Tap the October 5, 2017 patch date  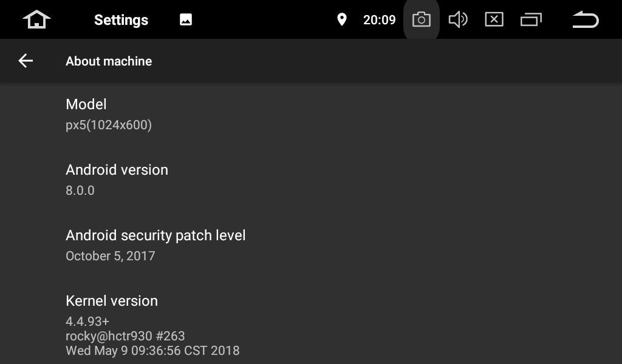coord(111,256)
